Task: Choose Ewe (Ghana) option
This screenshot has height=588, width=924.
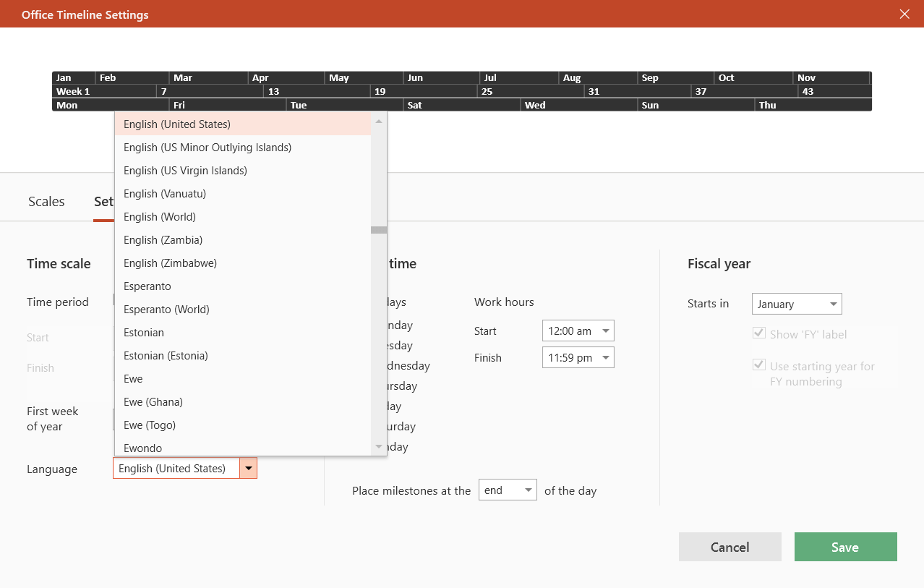Action: coord(243,402)
